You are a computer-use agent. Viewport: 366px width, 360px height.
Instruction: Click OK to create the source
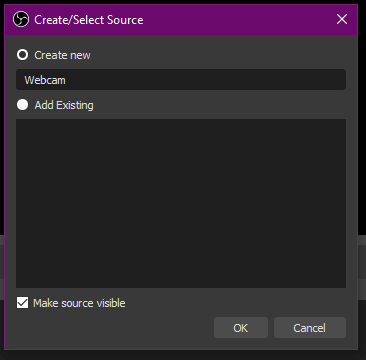tap(241, 328)
